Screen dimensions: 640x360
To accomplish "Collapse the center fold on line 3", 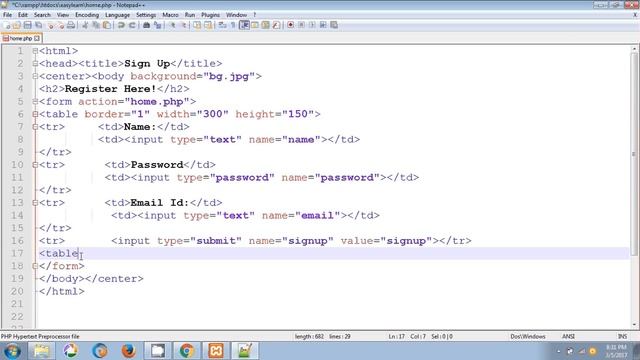I will click(35, 76).
